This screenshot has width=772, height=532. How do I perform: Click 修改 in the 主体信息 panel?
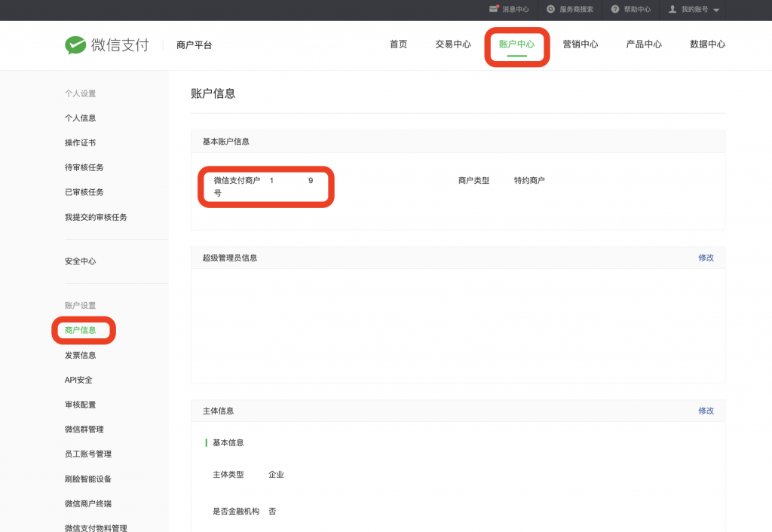706,411
